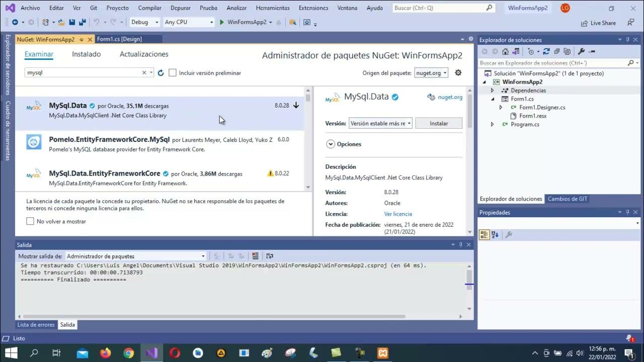Open the Debug configuration dropdown
This screenshot has width=644, height=362.
[144, 22]
